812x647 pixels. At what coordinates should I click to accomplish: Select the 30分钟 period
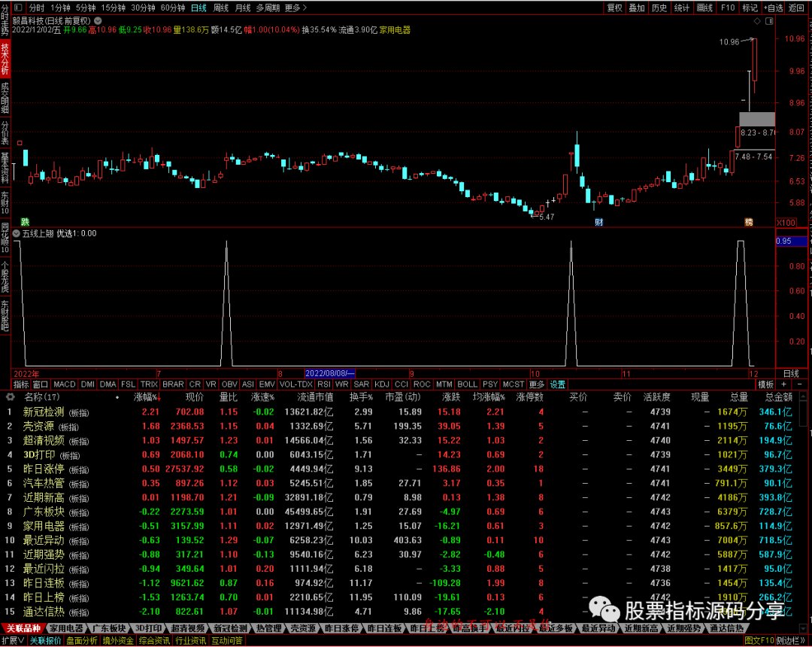tap(144, 8)
